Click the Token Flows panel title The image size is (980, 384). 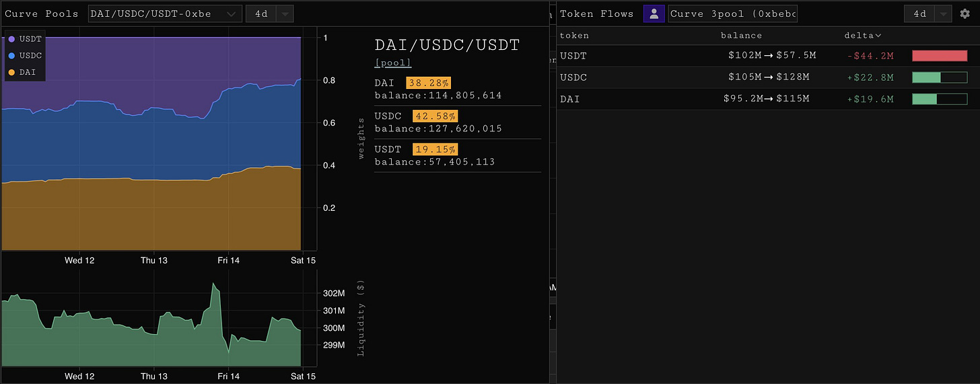[596, 13]
